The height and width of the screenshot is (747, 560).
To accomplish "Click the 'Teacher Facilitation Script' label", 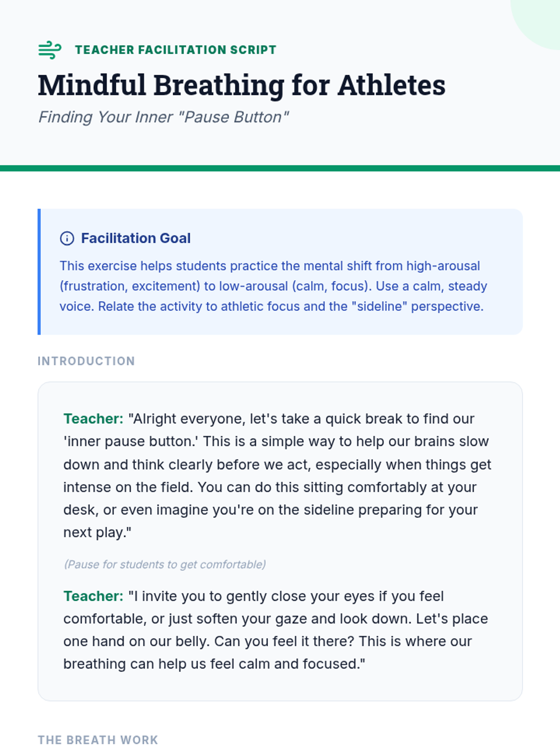I will pyautogui.click(x=175, y=50).
